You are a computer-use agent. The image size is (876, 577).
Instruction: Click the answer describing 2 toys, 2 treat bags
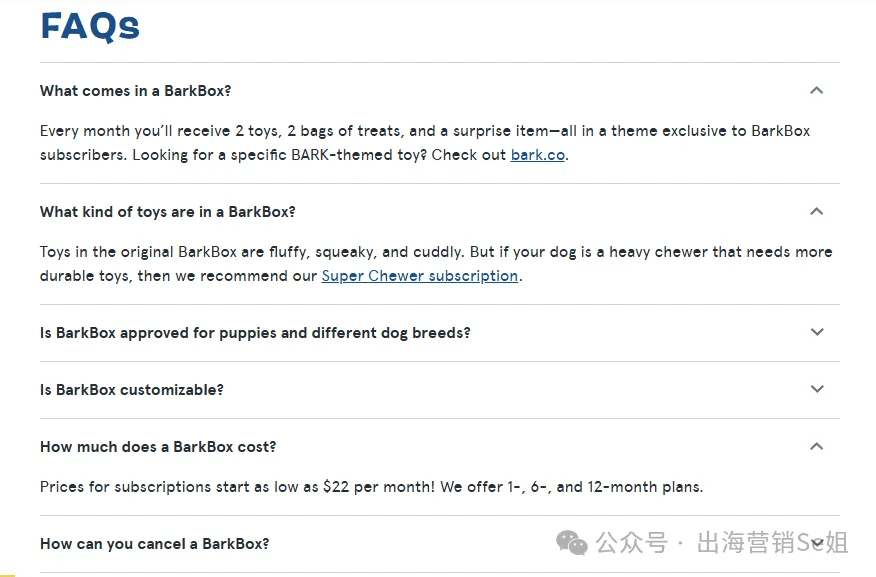click(x=424, y=143)
